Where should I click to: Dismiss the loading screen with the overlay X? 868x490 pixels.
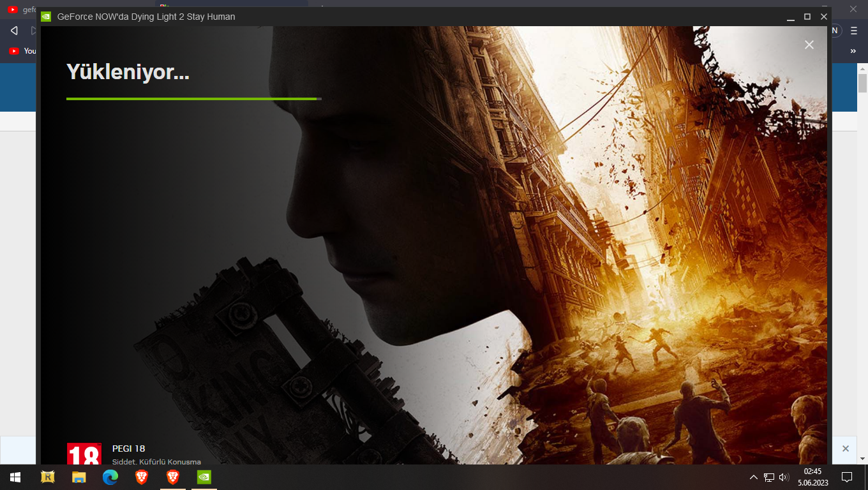pyautogui.click(x=809, y=45)
